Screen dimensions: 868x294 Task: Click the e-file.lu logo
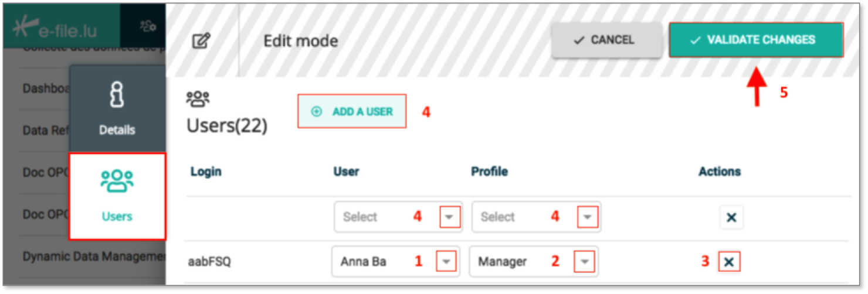(x=56, y=27)
